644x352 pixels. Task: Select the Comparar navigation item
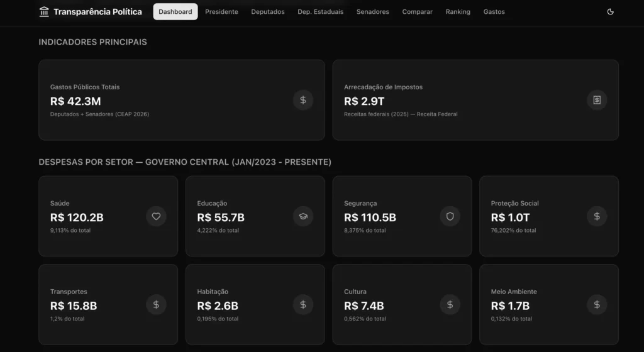(417, 12)
